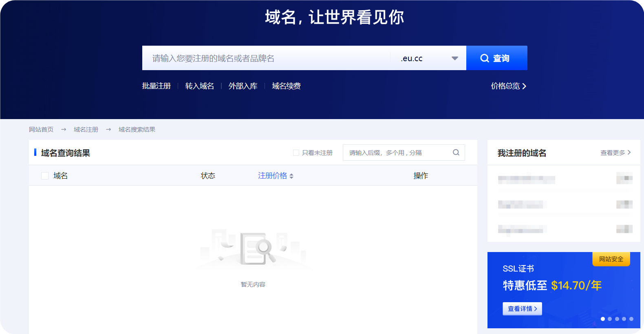This screenshot has height=334, width=644.
Task: Select third carousel dot on SSL banner
Action: click(617, 319)
